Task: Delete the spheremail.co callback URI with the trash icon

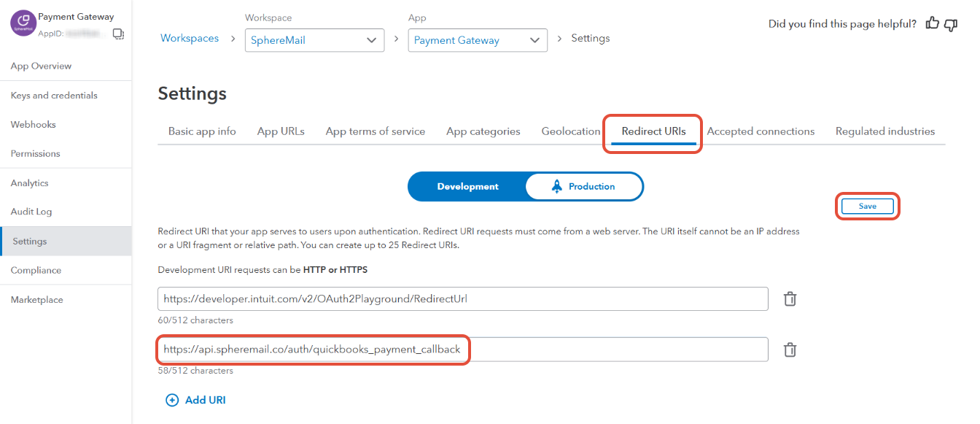Action: [x=790, y=350]
